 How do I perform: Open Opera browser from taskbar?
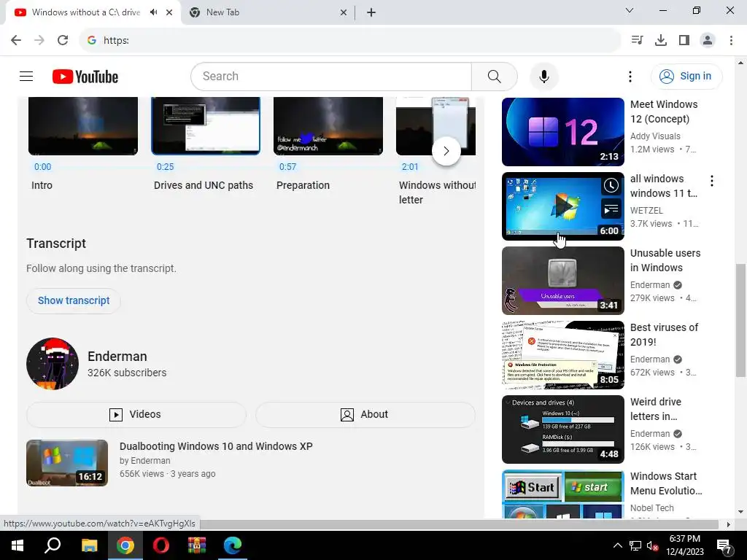(161, 545)
